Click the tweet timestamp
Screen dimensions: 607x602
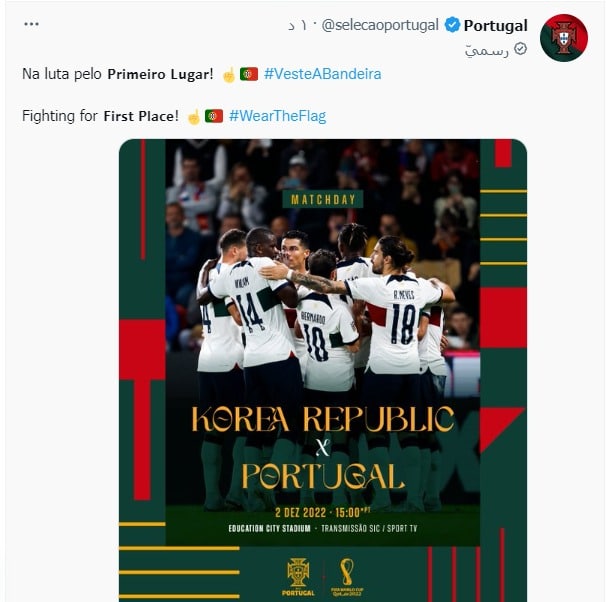tap(297, 26)
